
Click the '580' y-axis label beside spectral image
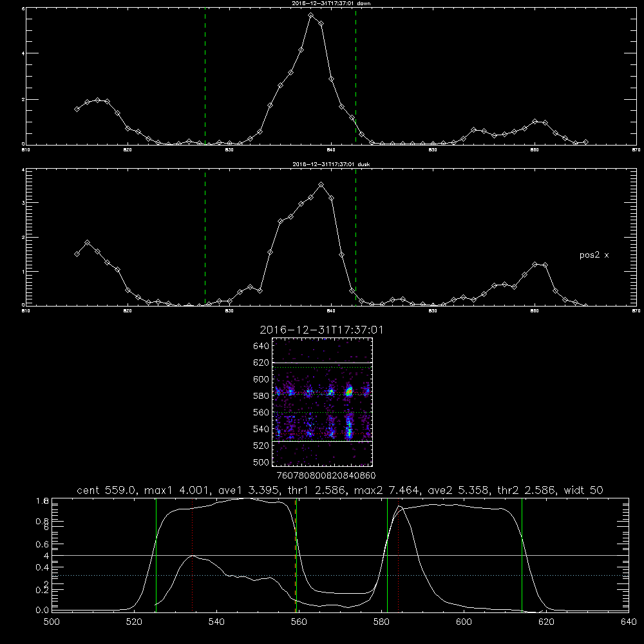[261, 396]
